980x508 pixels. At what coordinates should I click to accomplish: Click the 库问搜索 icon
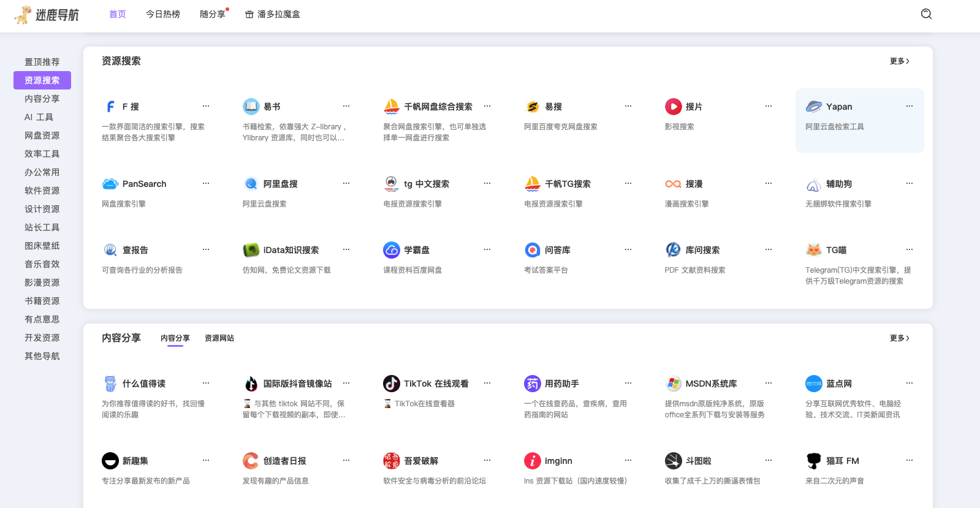click(x=674, y=250)
